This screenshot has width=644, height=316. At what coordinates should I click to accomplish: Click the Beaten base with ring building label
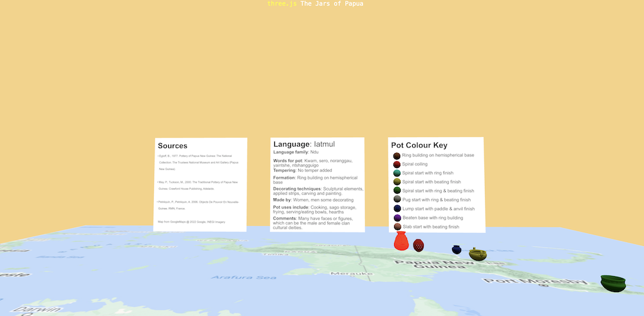433,218
